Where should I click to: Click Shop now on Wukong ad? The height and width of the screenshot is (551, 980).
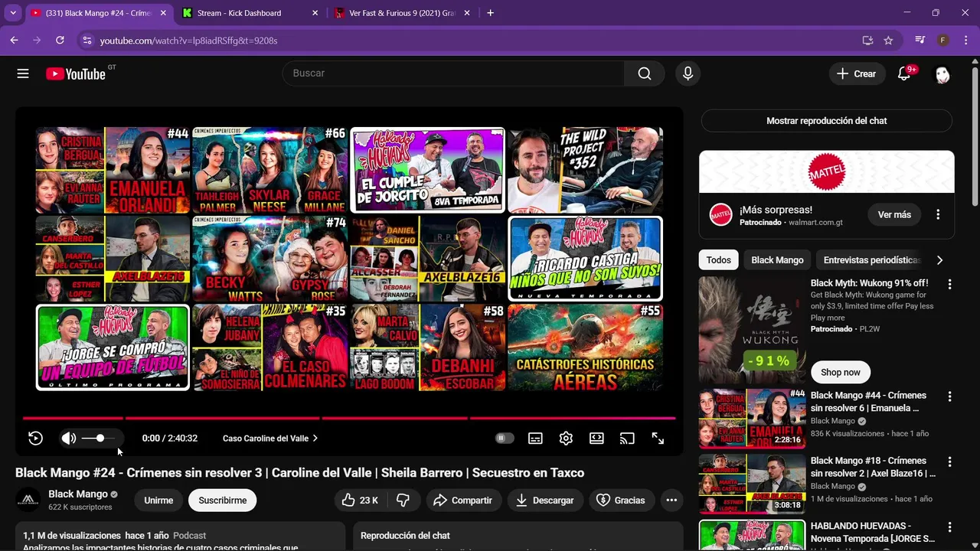point(841,373)
